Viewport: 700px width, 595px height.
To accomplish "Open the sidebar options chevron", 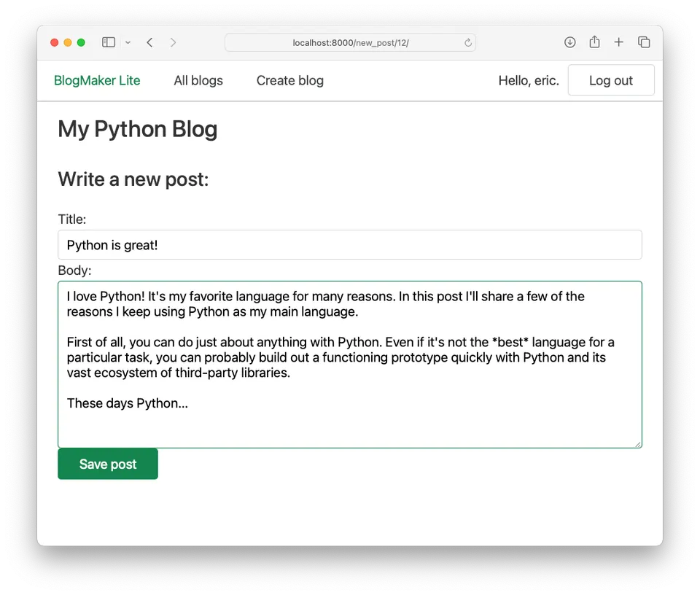I will point(128,42).
